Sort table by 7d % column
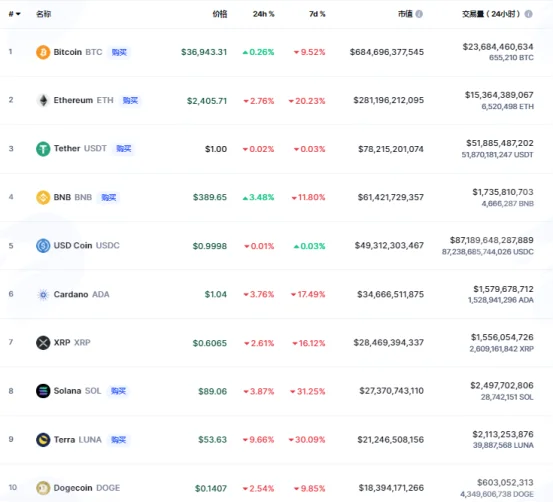554x503 pixels. click(x=317, y=14)
